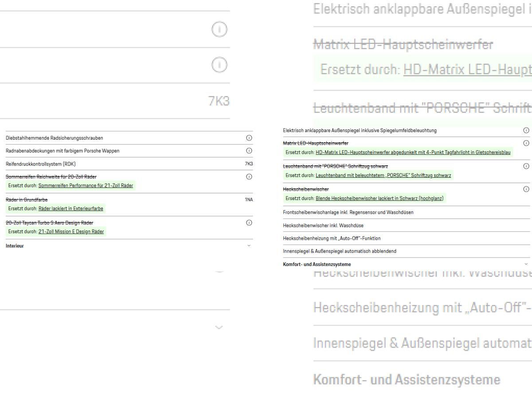The height and width of the screenshot is (399, 532).
Task: Click struck-through 20-Zoll Taycan Turbo S Aero label
Action: (x=49, y=223)
